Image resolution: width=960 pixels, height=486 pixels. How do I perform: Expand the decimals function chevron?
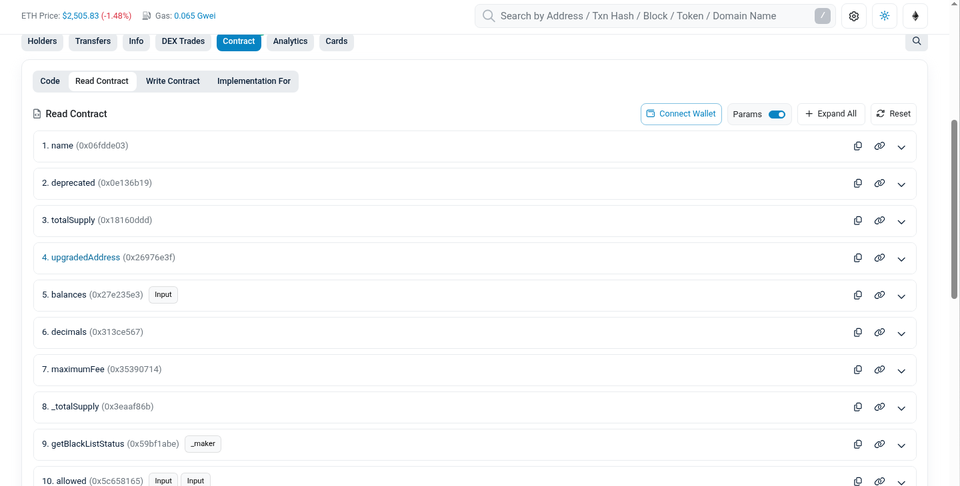pos(901,333)
